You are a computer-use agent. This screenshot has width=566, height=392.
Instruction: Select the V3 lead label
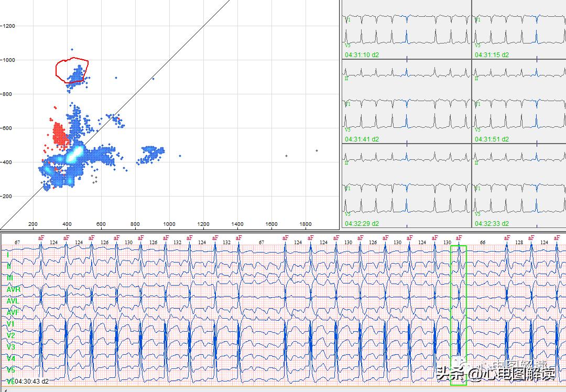click(9, 346)
